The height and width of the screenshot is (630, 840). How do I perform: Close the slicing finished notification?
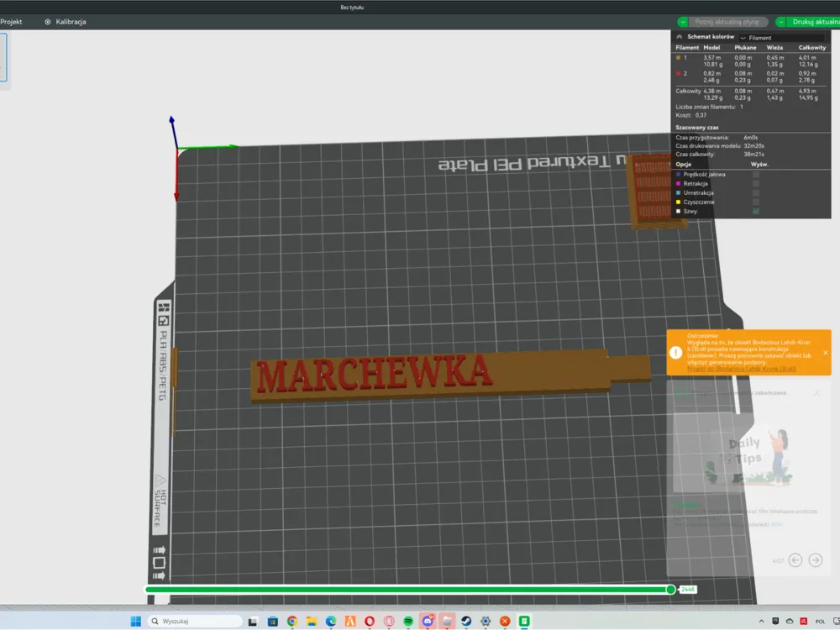pos(816,392)
